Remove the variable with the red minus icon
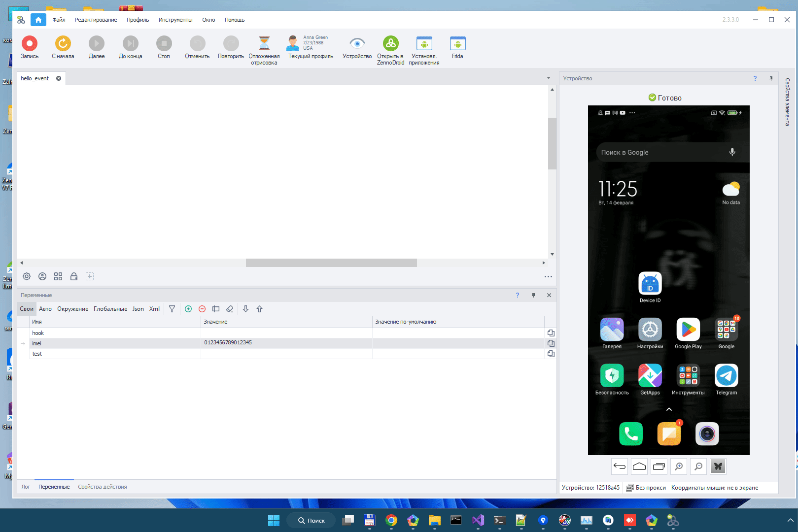Image resolution: width=798 pixels, height=532 pixels. coord(202,309)
